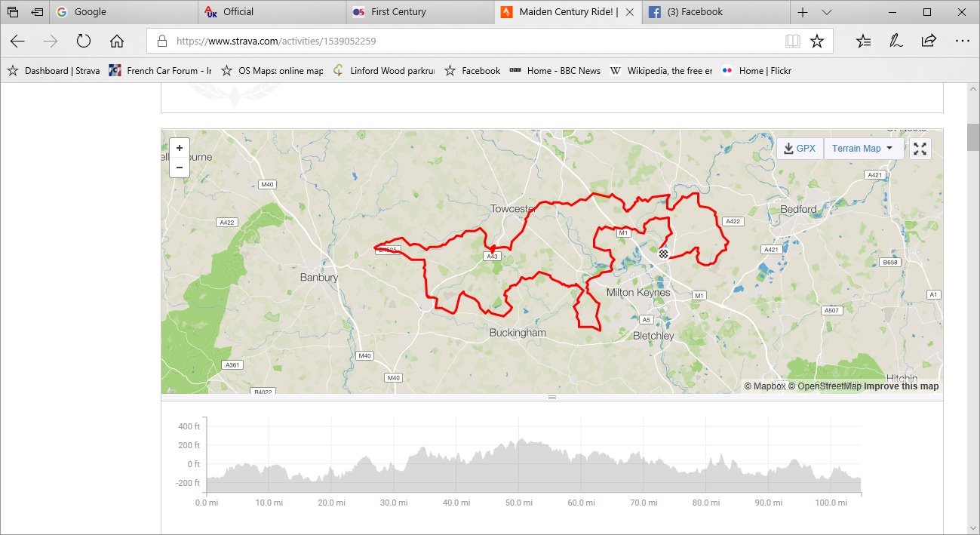This screenshot has width=980, height=535.
Task: Set these tabs aside icon
Action: click(x=37, y=12)
